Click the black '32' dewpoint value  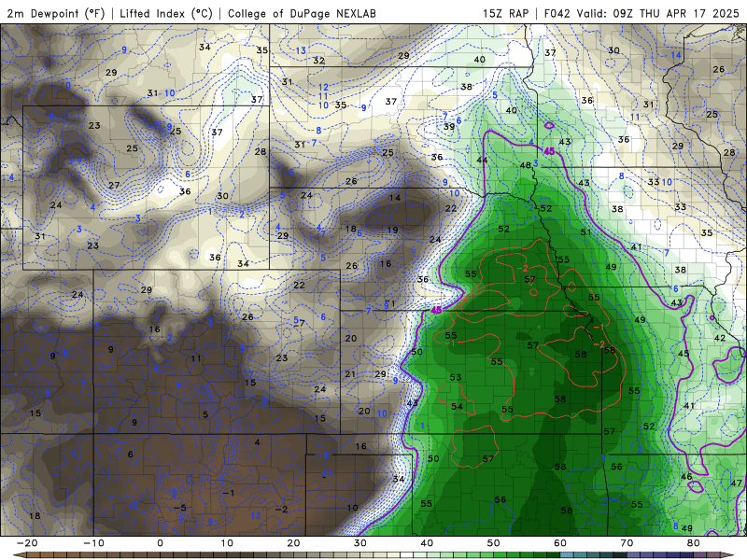[318, 61]
